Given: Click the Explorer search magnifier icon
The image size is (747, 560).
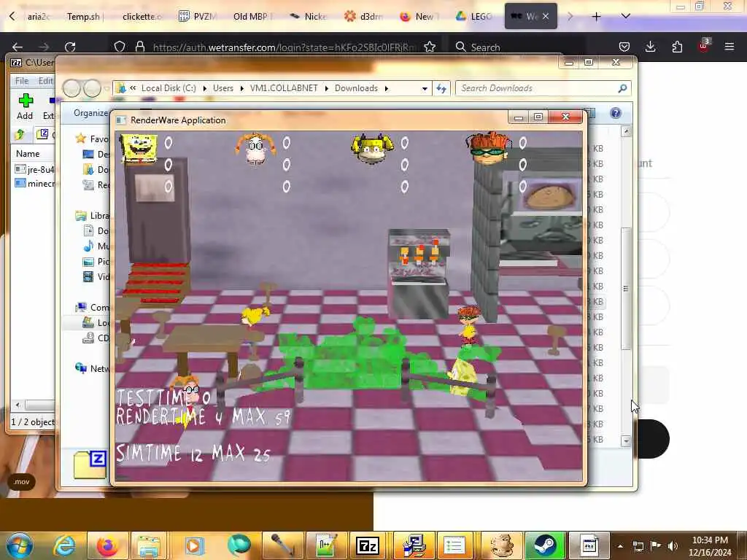Looking at the screenshot, I should coord(622,88).
